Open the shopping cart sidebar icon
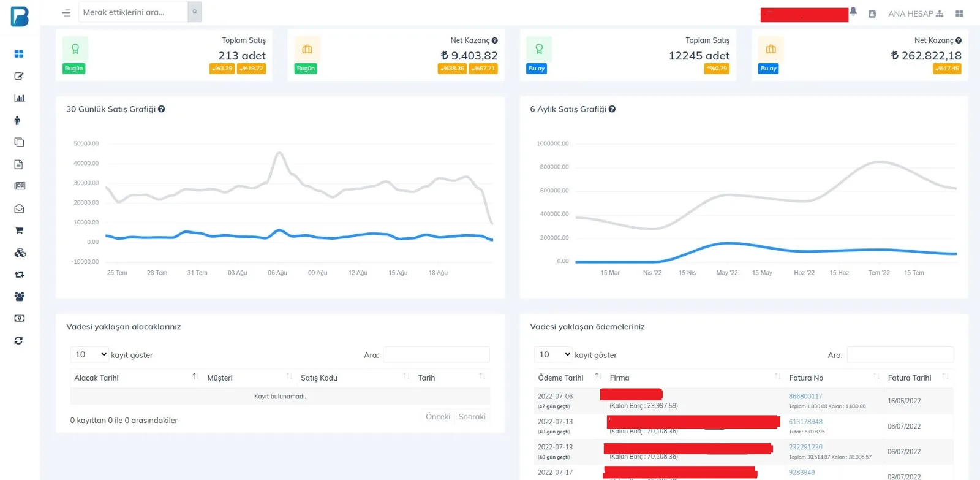The image size is (980, 480). point(19,230)
